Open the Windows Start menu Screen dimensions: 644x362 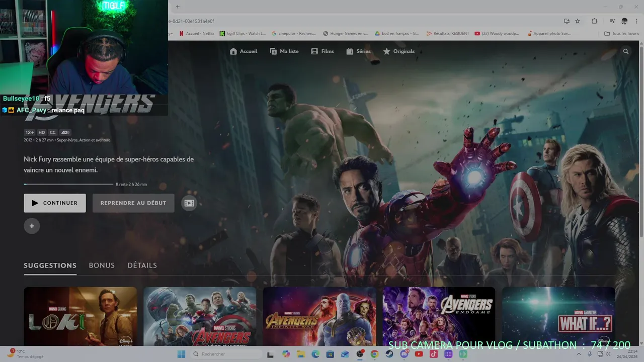[x=181, y=354]
